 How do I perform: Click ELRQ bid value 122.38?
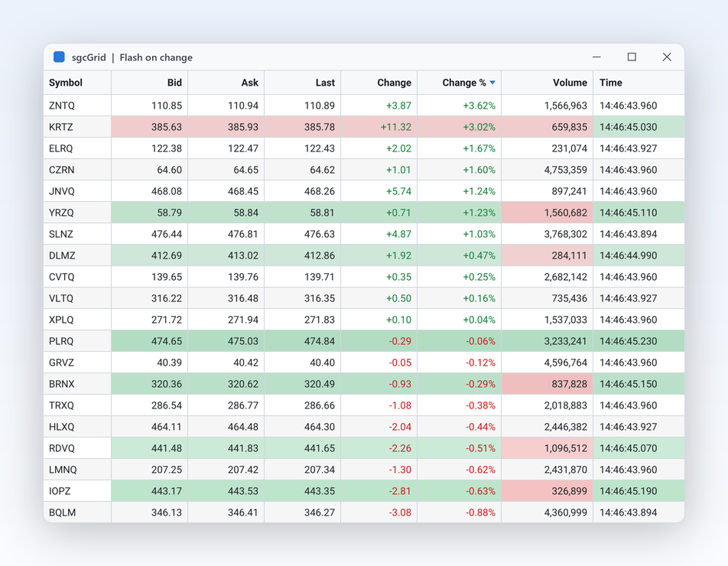150,148
